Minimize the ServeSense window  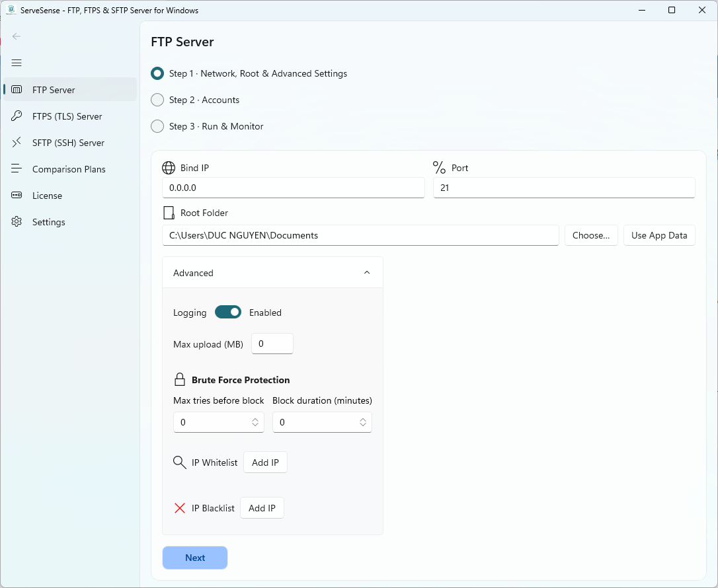(x=642, y=10)
